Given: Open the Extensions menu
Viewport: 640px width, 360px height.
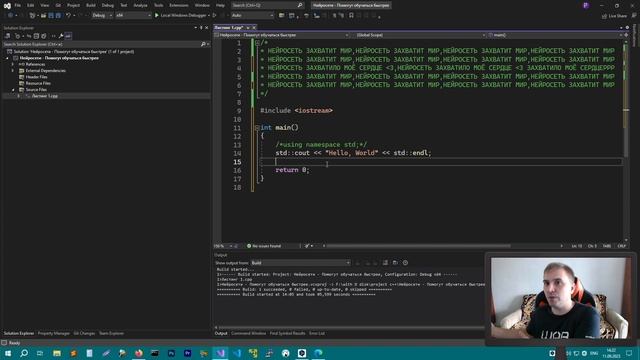Looking at the screenshot, I should tap(179, 5).
